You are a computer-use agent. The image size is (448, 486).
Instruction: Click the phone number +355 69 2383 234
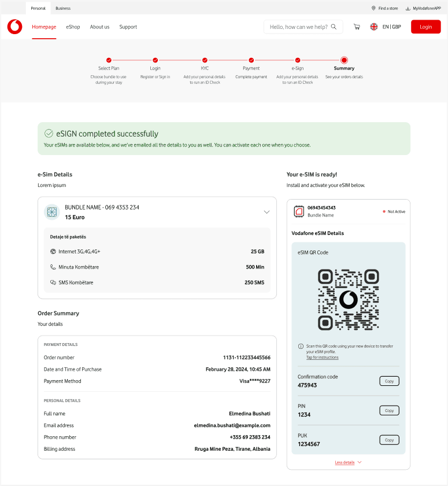pyautogui.click(x=250, y=437)
